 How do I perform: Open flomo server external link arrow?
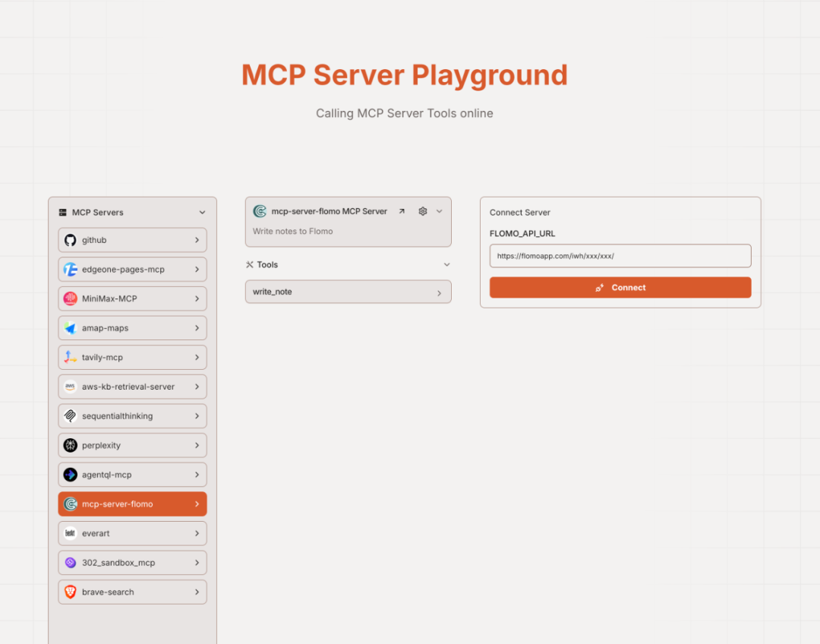click(402, 211)
